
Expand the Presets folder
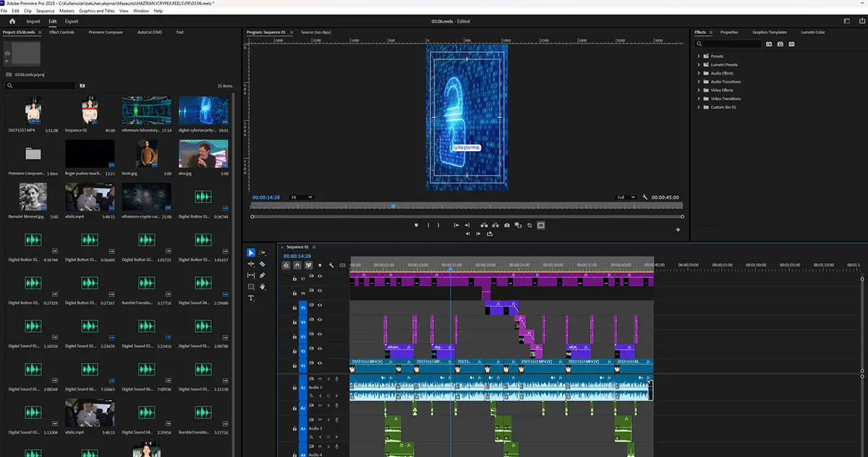699,56
